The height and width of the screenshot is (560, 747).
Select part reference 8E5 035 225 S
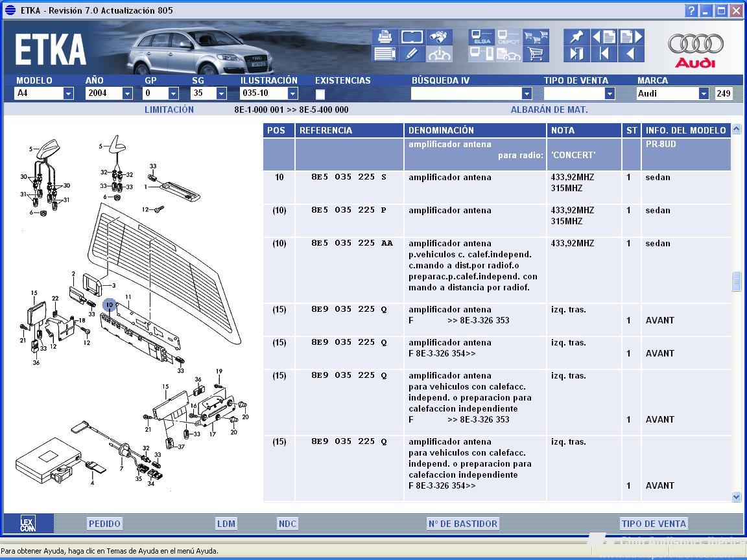[x=349, y=177]
